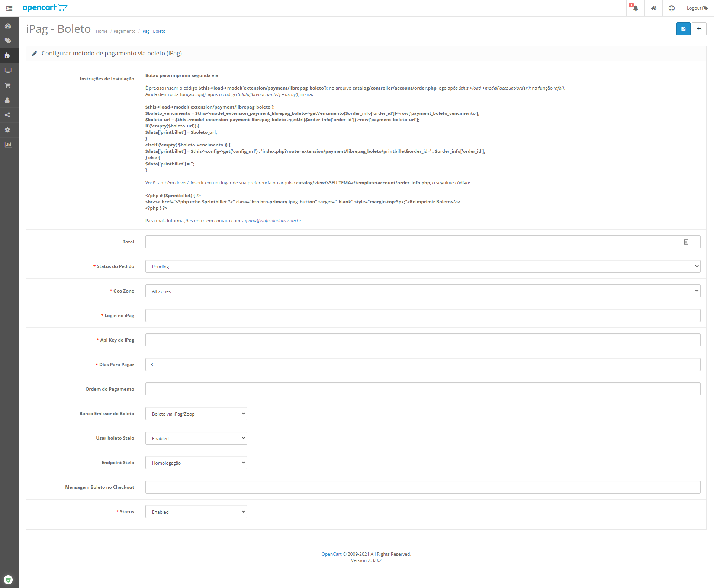Expand the Geo Zone dropdown
714x588 pixels.
[x=422, y=291]
